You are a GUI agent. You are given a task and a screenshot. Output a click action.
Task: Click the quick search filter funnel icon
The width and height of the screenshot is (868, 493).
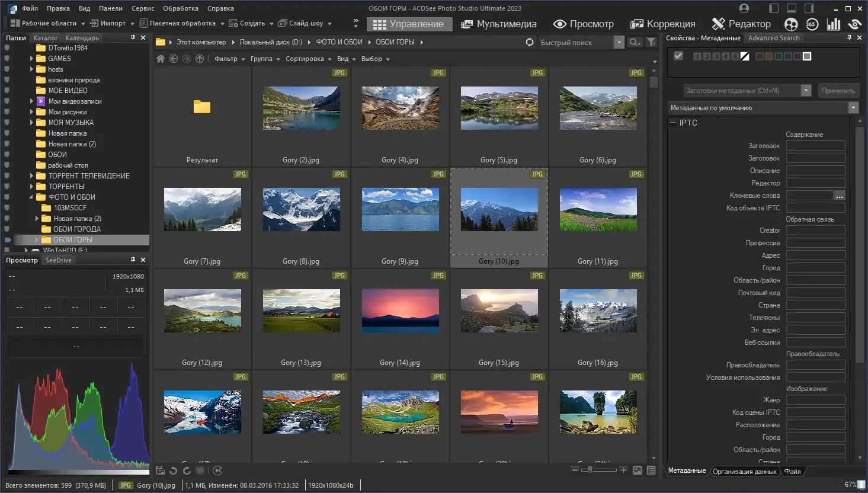(651, 42)
